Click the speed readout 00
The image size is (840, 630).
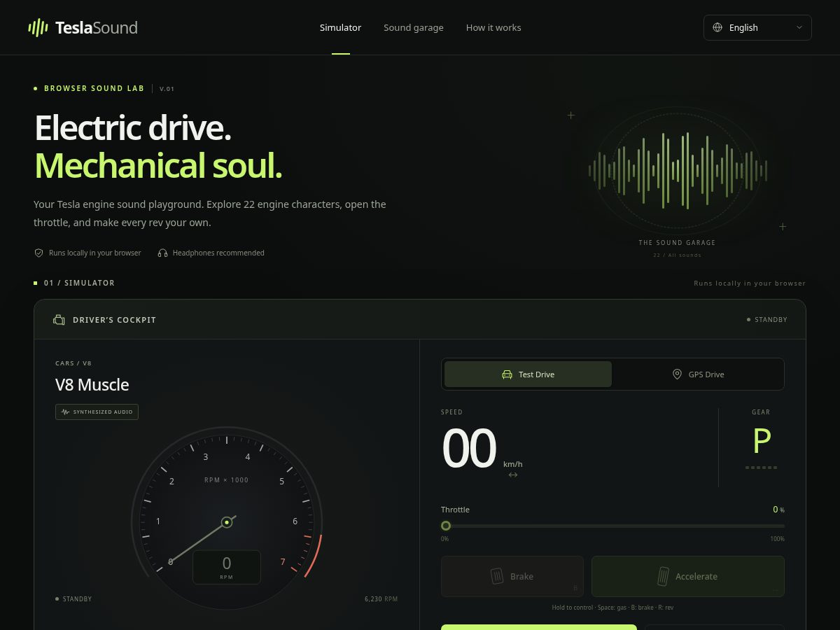469,449
